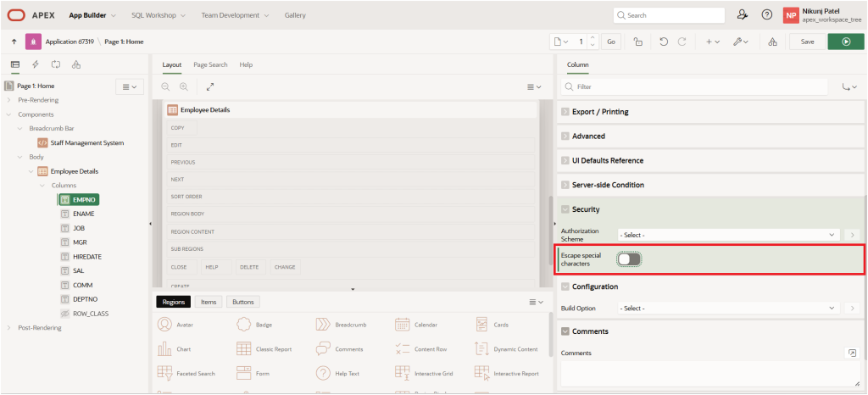
Task: Select the ENAME column in tree
Action: click(x=83, y=214)
